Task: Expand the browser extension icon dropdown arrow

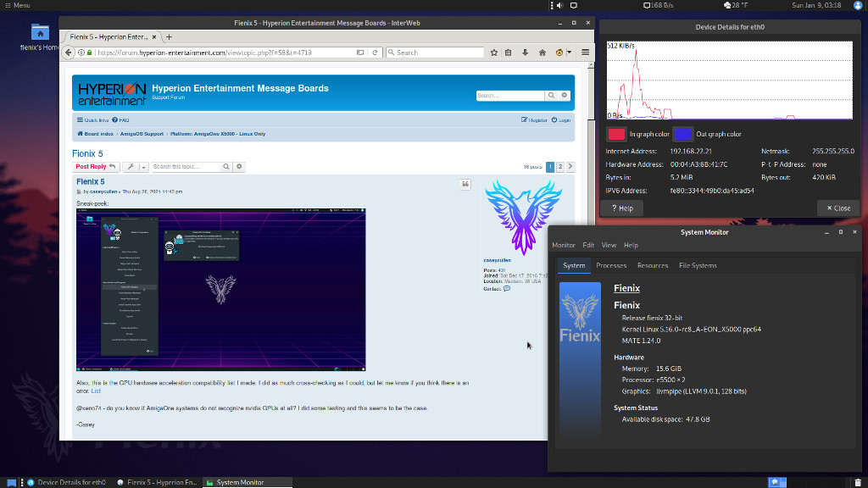Action: coord(569,53)
